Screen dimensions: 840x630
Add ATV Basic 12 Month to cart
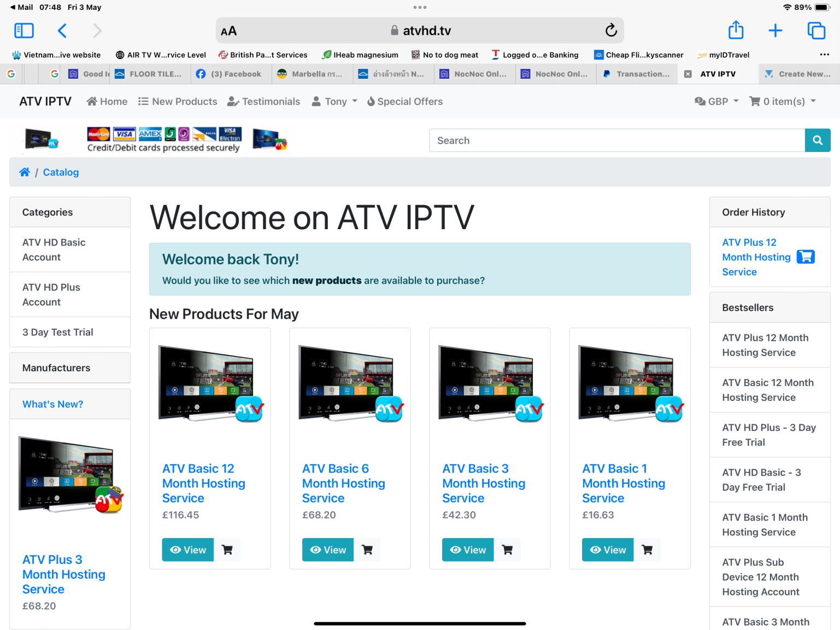click(227, 550)
